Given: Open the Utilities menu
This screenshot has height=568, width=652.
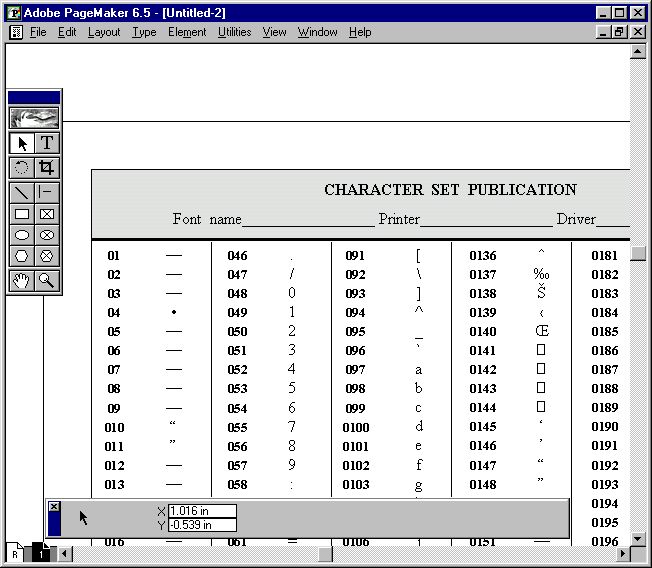Looking at the screenshot, I should (x=235, y=32).
